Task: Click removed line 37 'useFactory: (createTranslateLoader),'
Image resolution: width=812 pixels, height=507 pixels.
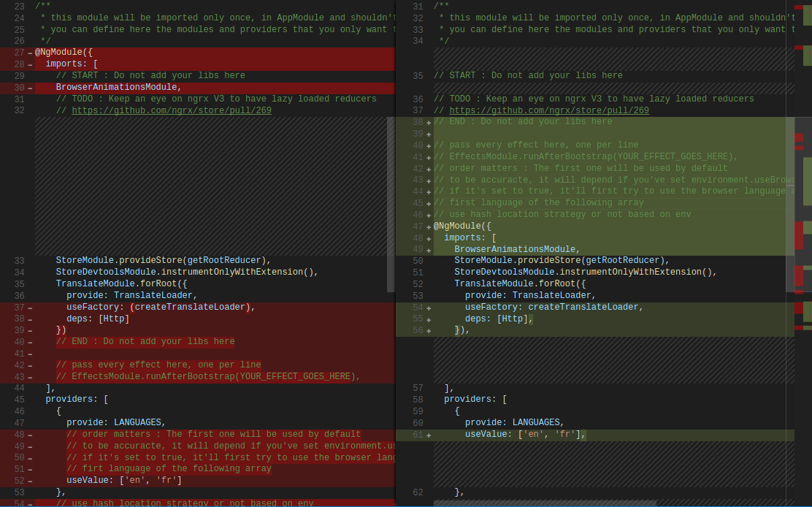Action: pos(161,307)
